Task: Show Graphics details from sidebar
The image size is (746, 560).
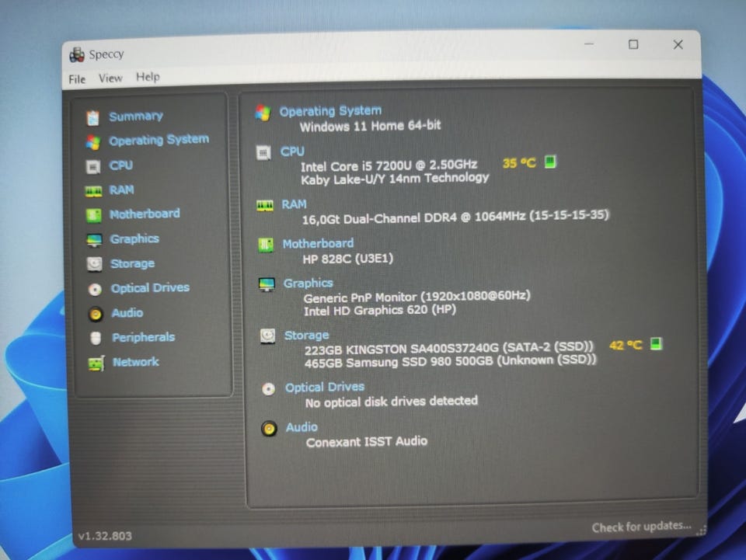Action: [x=134, y=238]
